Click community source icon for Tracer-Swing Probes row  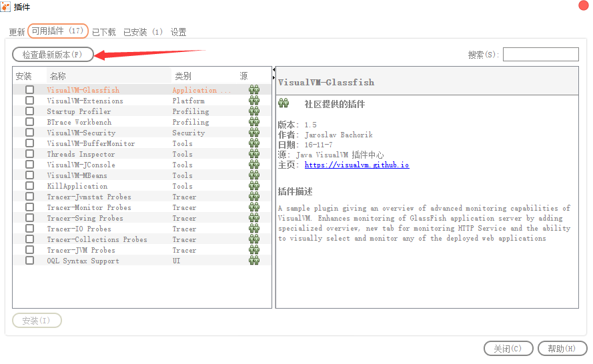(x=254, y=217)
